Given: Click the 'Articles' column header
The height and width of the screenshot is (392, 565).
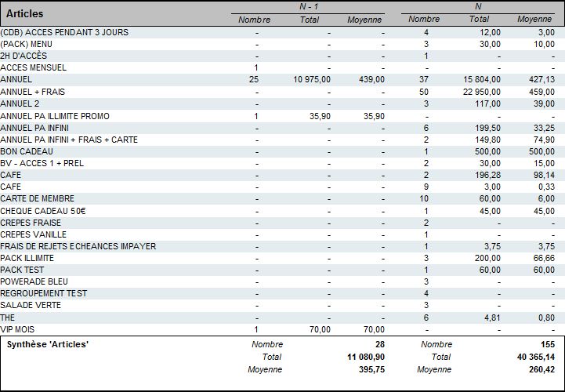Looking at the screenshot, I should 25,14.
